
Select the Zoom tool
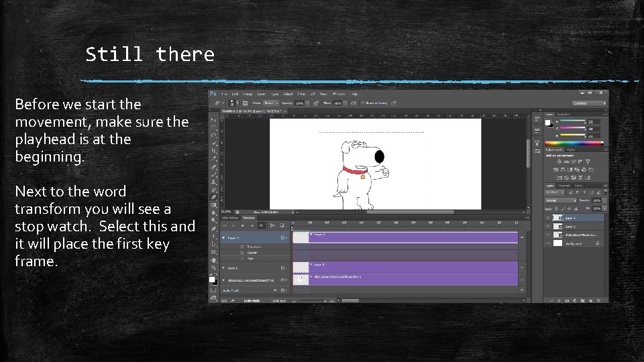click(214, 267)
